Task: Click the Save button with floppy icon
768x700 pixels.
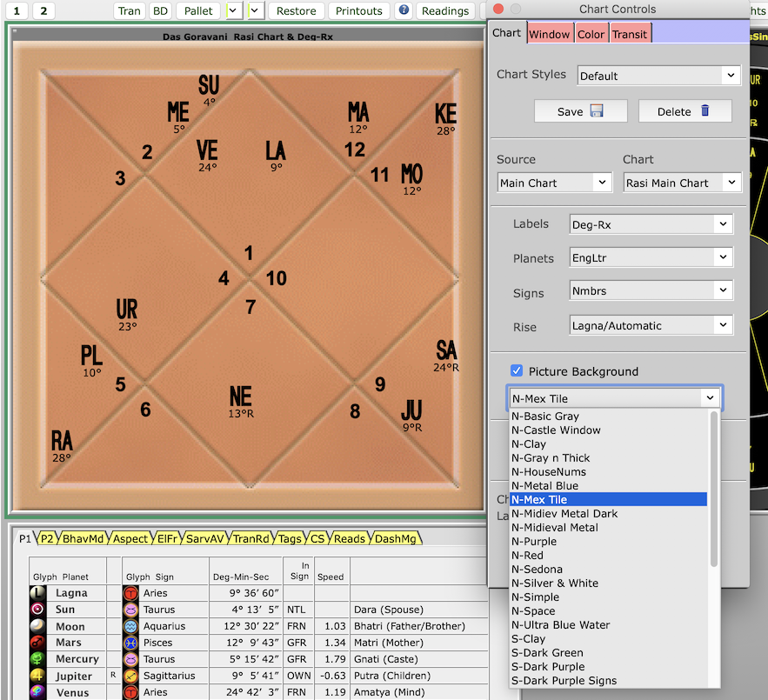Action: pyautogui.click(x=580, y=111)
